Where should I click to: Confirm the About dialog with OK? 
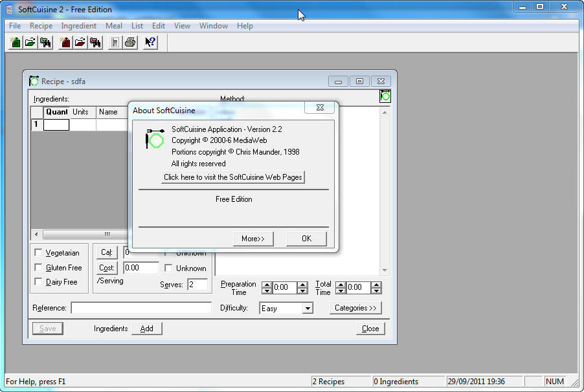306,239
